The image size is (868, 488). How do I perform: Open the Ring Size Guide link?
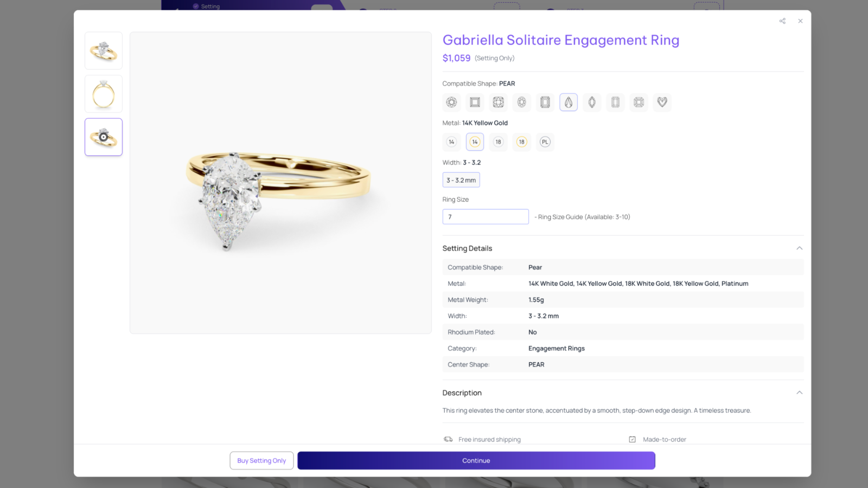560,217
